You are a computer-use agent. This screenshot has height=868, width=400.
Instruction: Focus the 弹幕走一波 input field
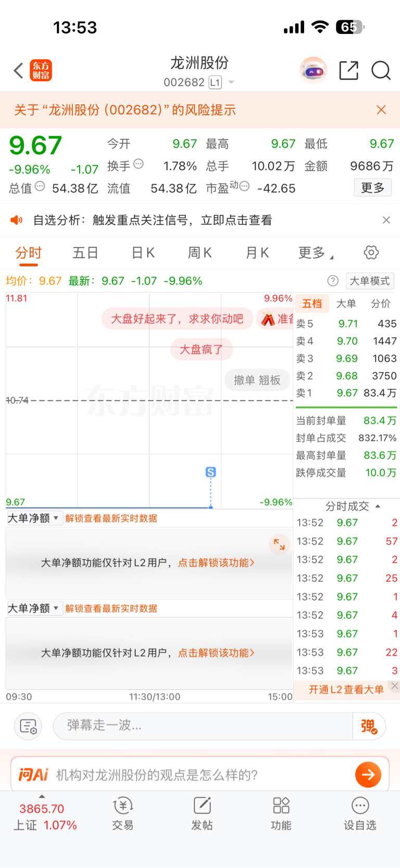(x=203, y=726)
